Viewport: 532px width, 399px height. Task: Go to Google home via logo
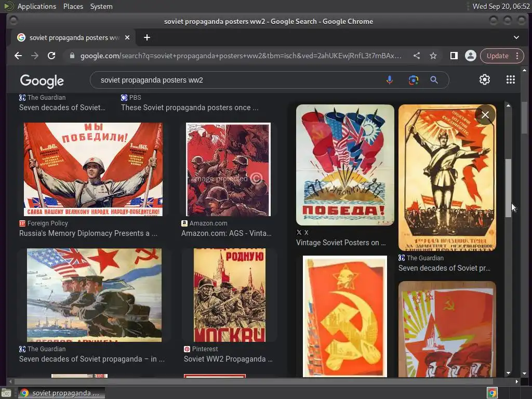pos(42,81)
